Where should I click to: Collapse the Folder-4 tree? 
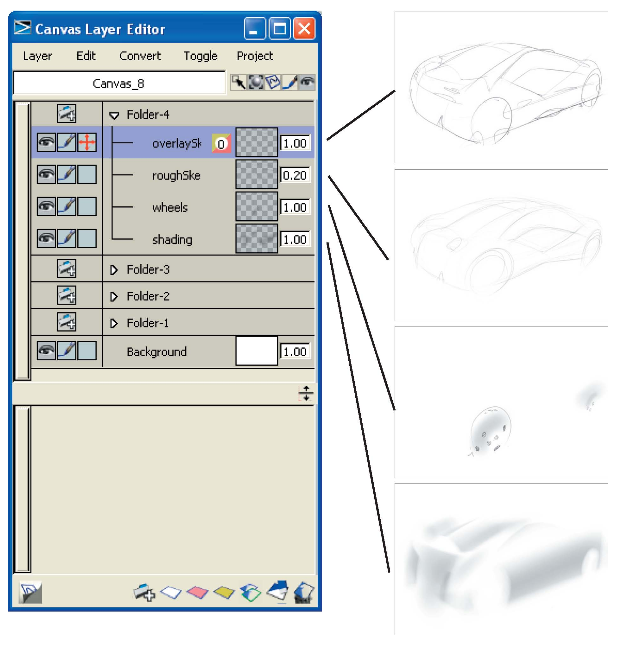click(114, 115)
